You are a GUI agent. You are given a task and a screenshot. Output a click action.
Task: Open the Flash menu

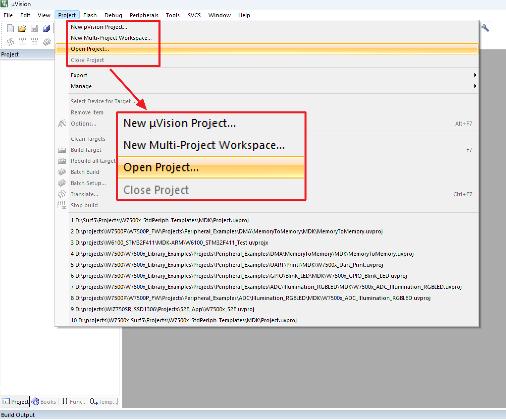90,15
